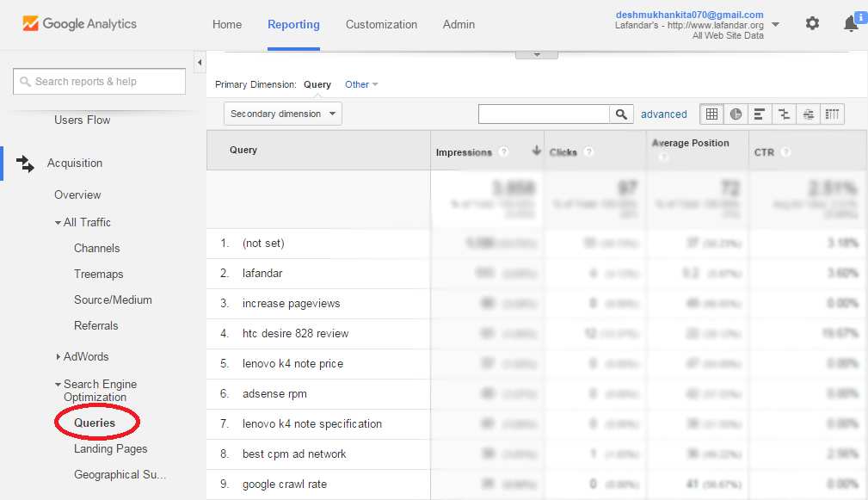Switch to Percentage pie chart view
Viewport: 868px width, 500px height.
pos(736,114)
